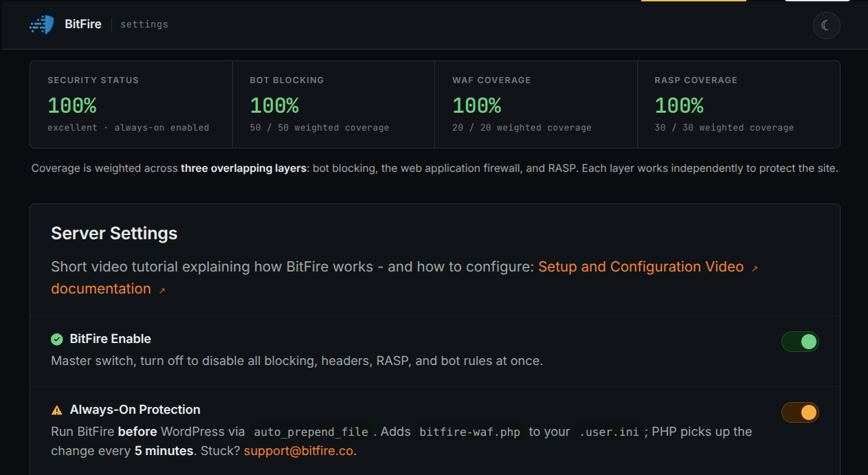Click the warning triangle beside Always-On Protection
Viewport: 868px width, 475px height.
57,410
